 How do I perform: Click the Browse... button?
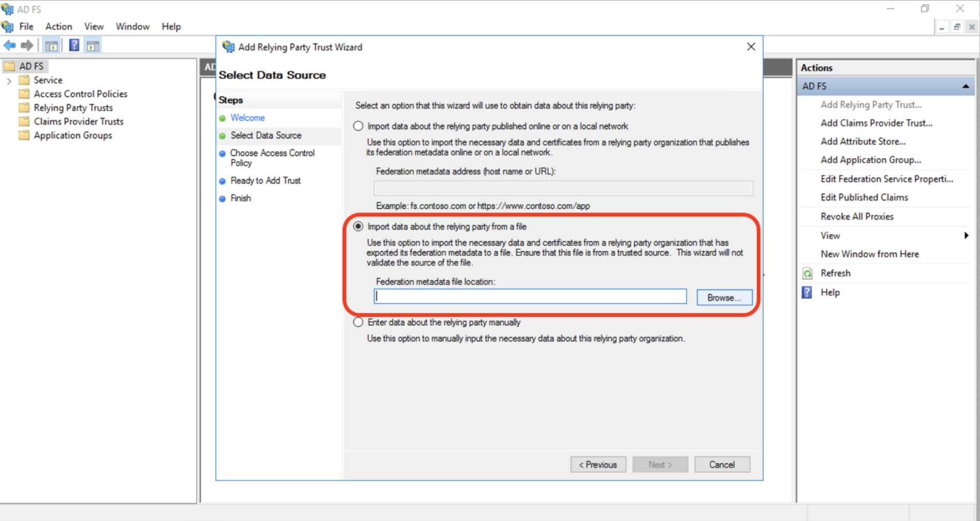click(724, 298)
